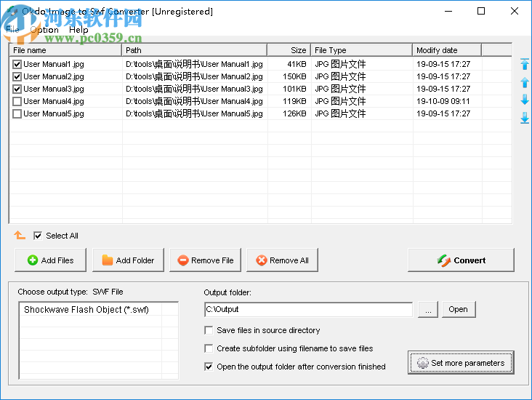This screenshot has height=400, width=532.
Task: Toggle the Select All checkbox
Action: [38, 236]
